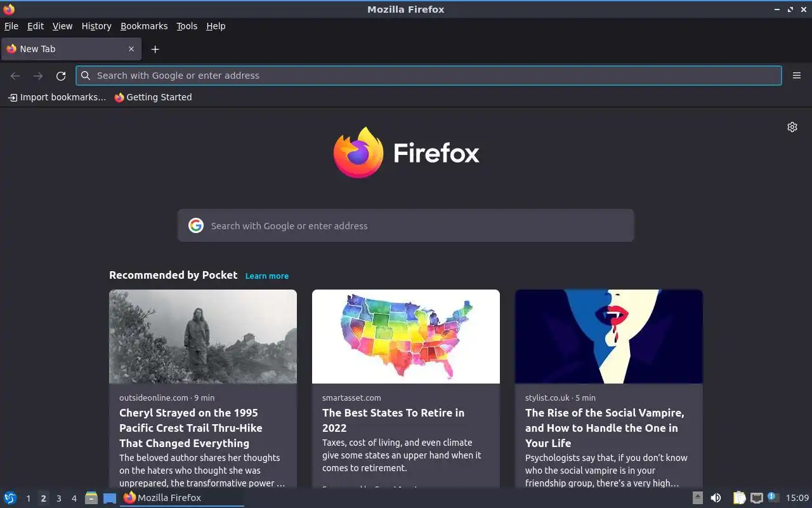Viewport: 812px width, 508px height.
Task: Switch to workspace 4
Action: coord(74,498)
